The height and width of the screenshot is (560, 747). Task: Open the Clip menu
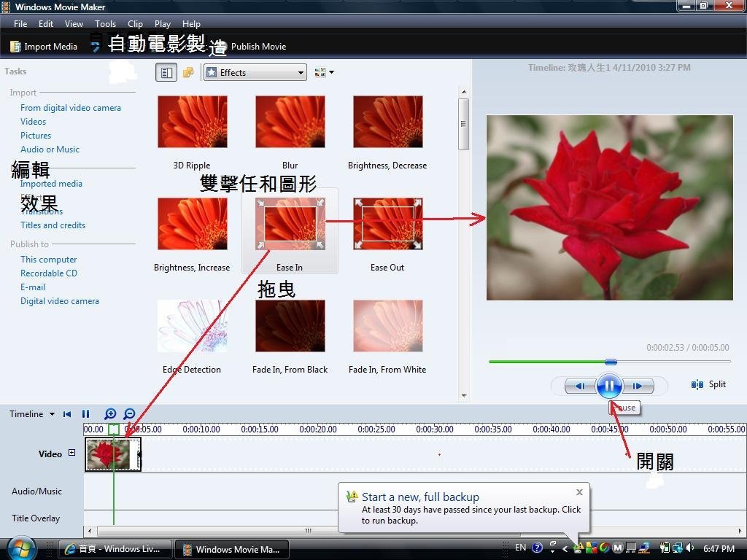pyautogui.click(x=135, y=24)
